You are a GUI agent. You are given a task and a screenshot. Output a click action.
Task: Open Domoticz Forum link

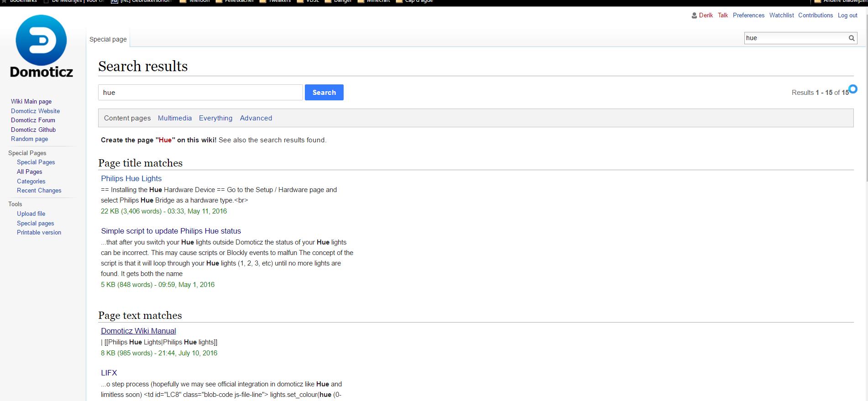(33, 120)
